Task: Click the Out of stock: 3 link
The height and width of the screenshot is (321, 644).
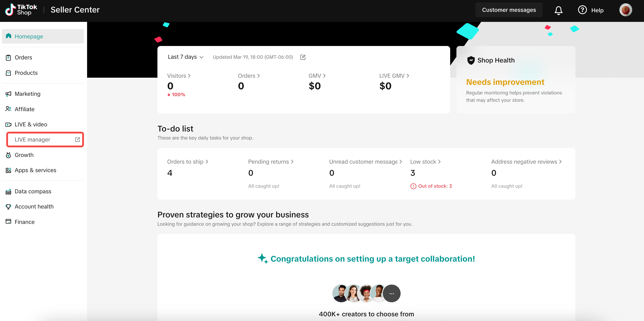Action: click(x=435, y=186)
